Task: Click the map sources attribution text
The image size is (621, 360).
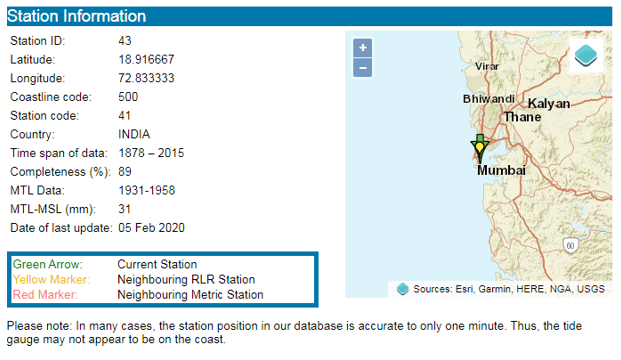Action: [509, 289]
